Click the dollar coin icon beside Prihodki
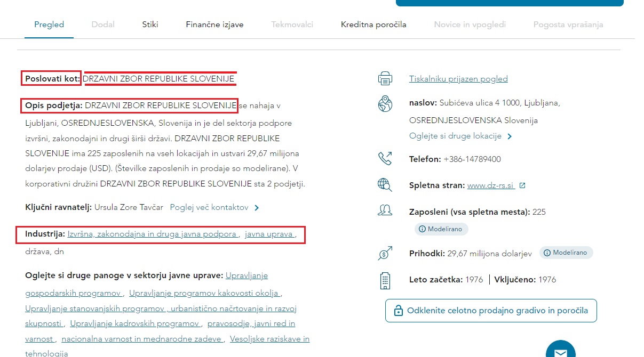 (385, 253)
